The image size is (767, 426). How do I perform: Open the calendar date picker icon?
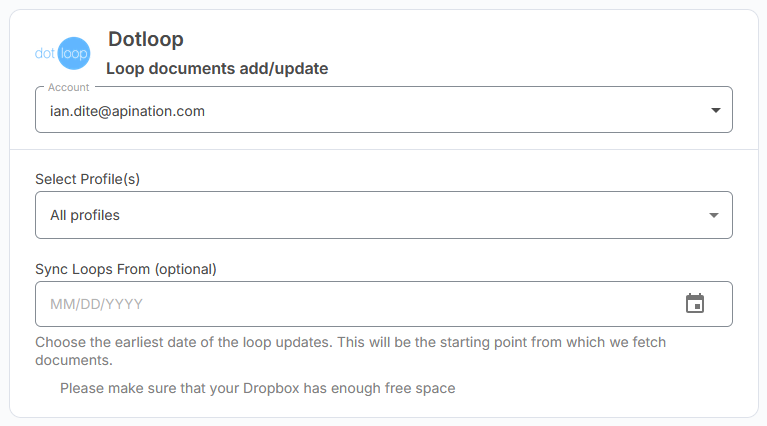click(695, 304)
